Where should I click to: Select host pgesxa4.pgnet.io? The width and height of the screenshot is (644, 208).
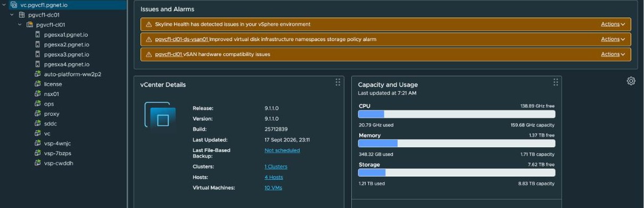click(x=67, y=65)
